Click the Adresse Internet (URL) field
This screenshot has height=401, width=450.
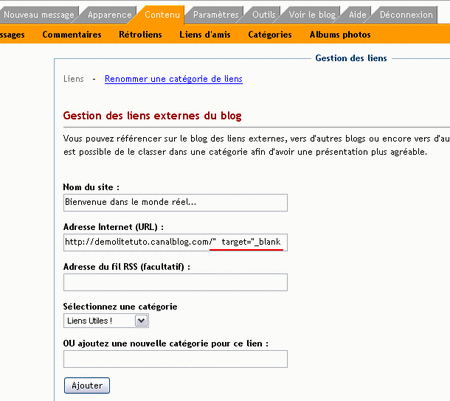click(175, 242)
